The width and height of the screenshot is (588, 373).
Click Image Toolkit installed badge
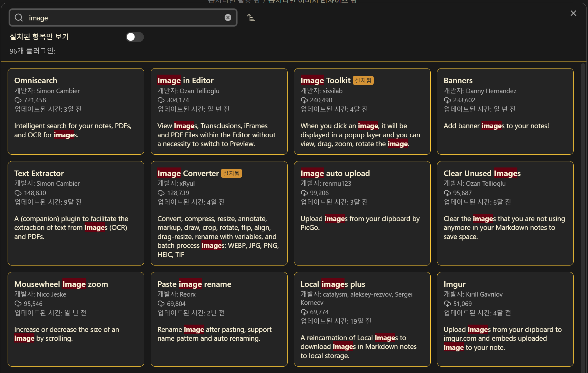pyautogui.click(x=363, y=80)
